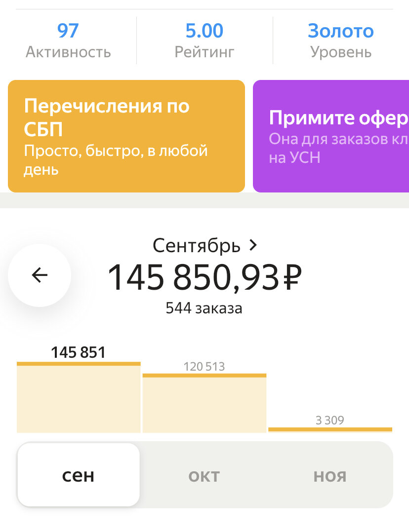This screenshot has height=532, width=409.
Task: Open the 544 заказа order list
Action: (204, 307)
